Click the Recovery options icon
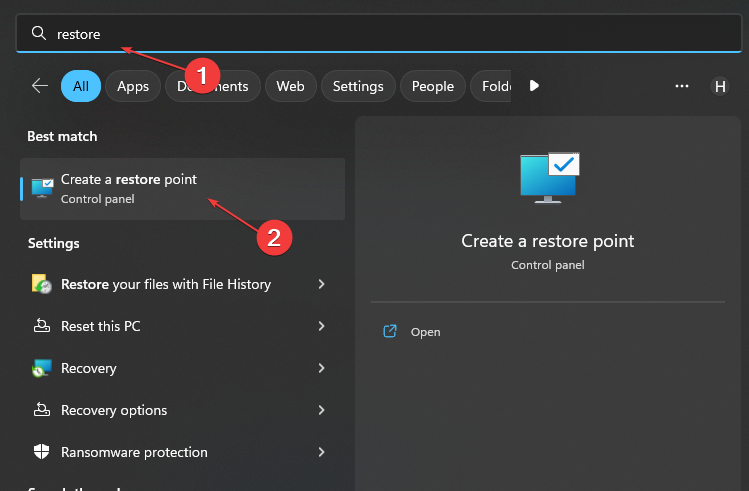 (x=42, y=410)
